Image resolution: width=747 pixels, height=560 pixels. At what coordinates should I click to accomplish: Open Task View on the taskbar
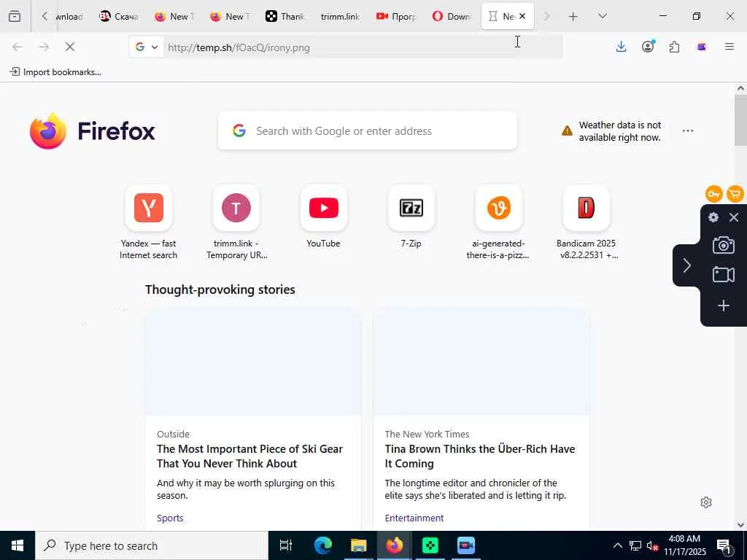285,545
